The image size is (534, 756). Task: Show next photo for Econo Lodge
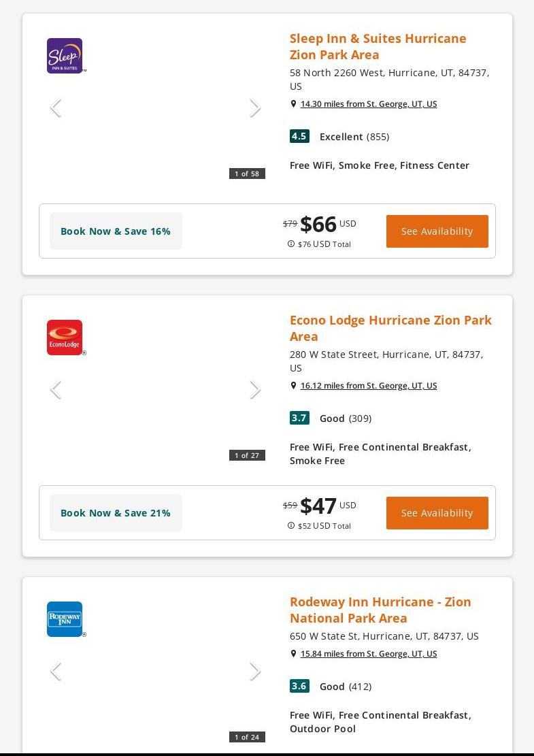255,390
